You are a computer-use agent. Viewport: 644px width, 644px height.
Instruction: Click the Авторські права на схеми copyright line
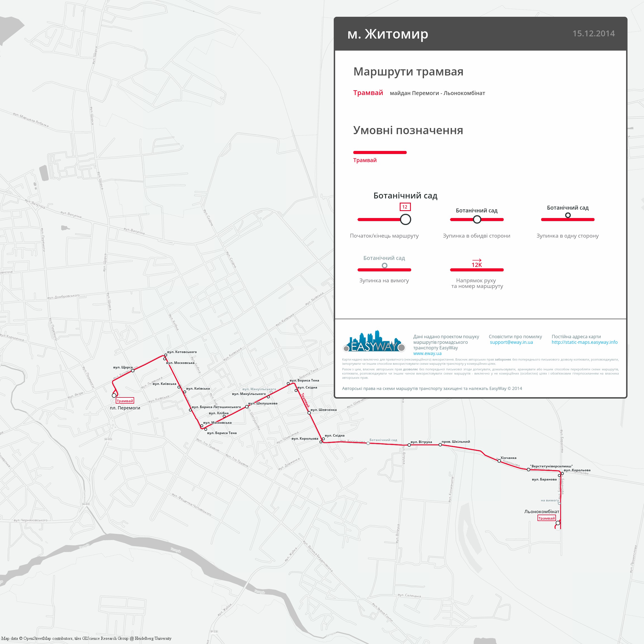point(432,388)
